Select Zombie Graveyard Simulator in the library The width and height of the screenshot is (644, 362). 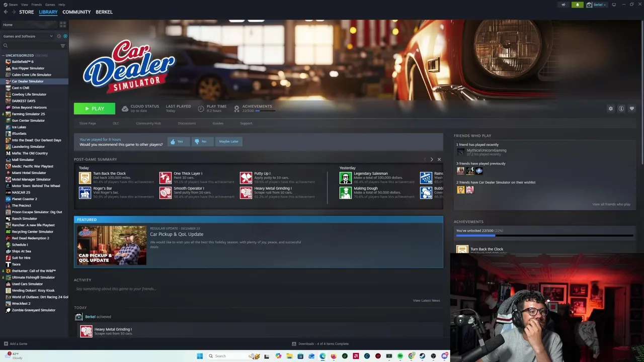[33, 310]
